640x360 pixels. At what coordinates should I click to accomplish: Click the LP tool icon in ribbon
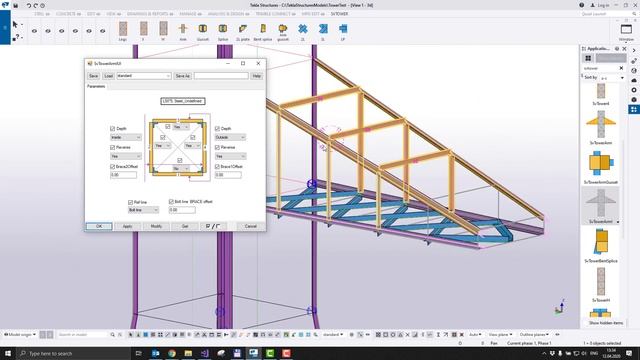(343, 29)
